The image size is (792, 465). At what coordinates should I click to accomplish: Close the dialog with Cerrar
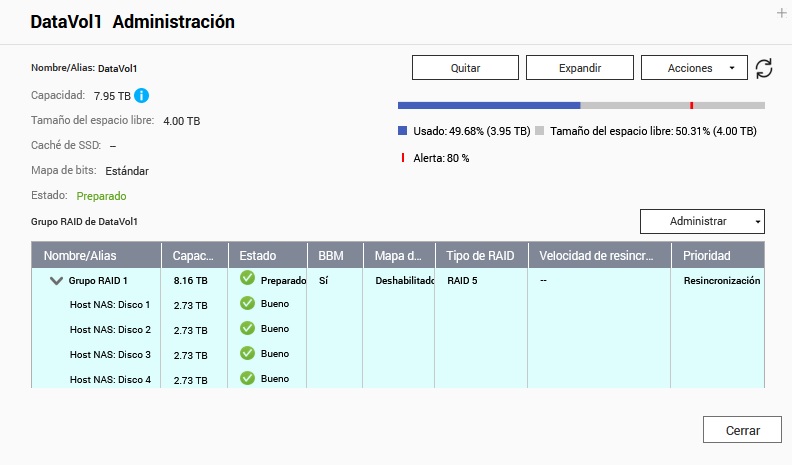pos(741,430)
